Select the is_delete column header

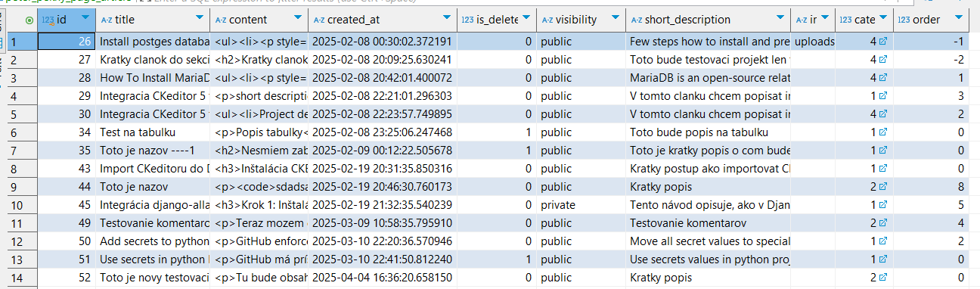tap(496, 20)
